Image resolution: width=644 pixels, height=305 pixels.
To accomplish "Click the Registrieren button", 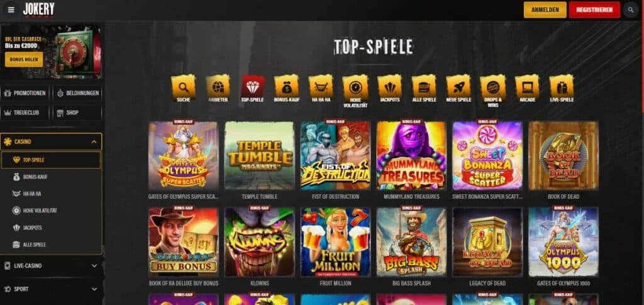I will (x=594, y=10).
